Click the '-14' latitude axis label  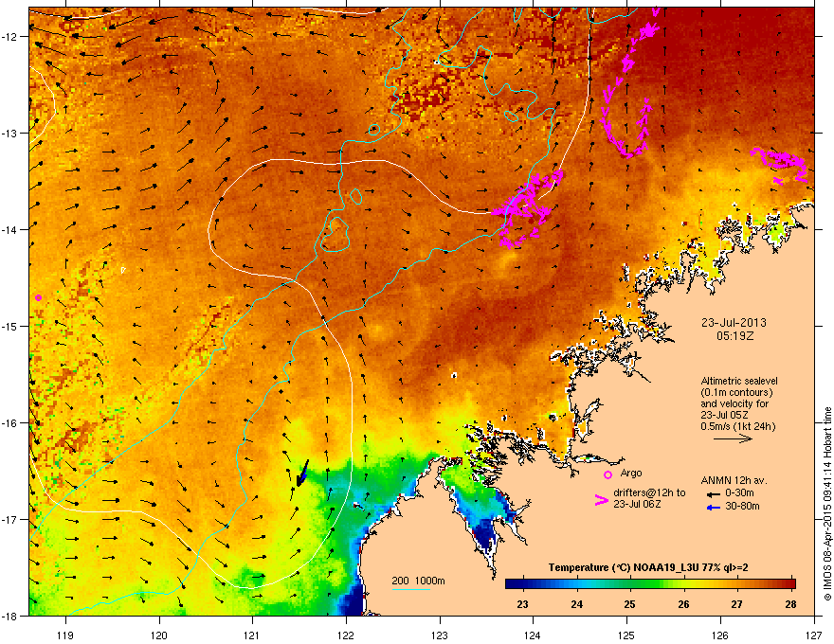(9, 230)
